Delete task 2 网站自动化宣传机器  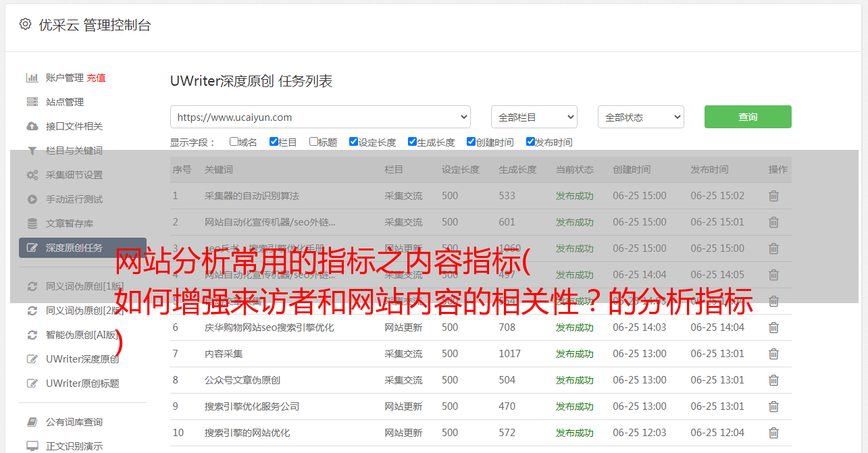[x=774, y=222]
